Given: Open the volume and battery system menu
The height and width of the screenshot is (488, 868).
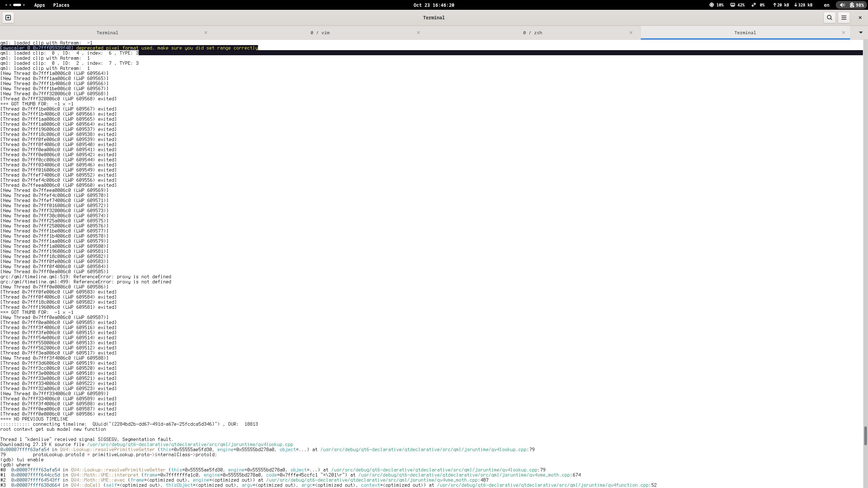Looking at the screenshot, I should point(851,5).
